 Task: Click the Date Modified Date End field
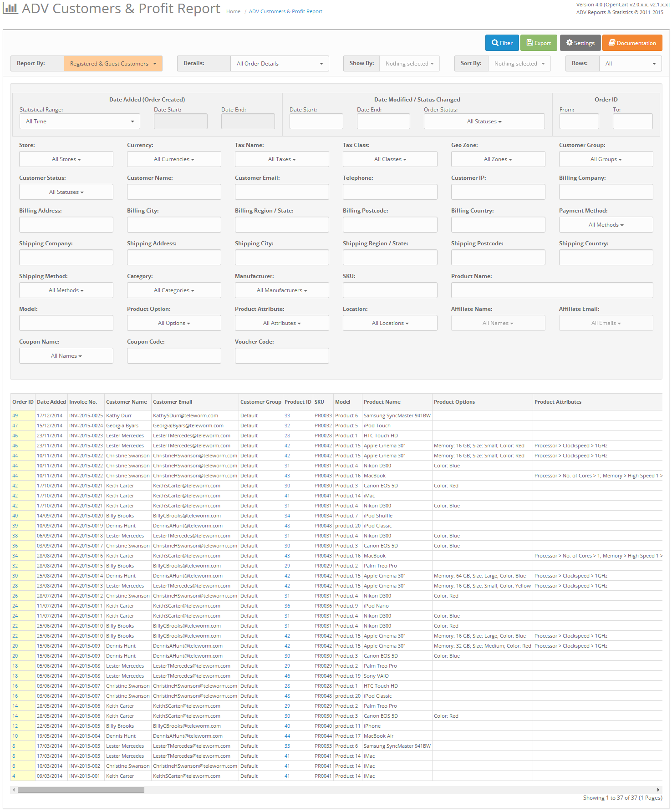pos(383,122)
